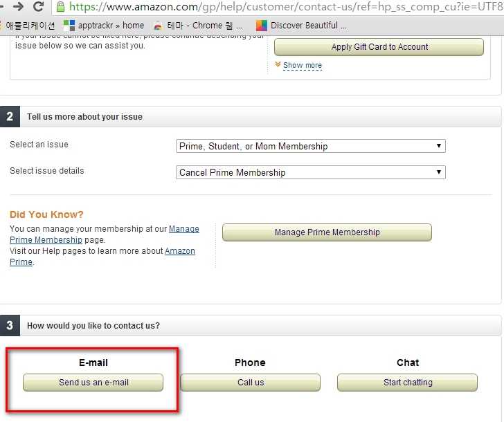Open the Select an issue dropdown
The height and width of the screenshot is (422, 504).
pos(310,146)
